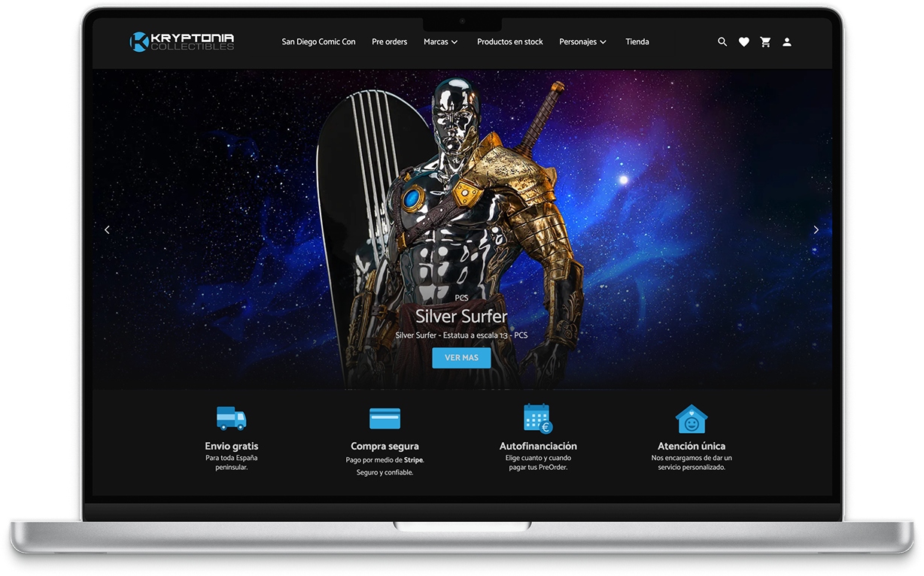The height and width of the screenshot is (576, 924).
Task: Click the Compra segura heading
Action: click(384, 446)
